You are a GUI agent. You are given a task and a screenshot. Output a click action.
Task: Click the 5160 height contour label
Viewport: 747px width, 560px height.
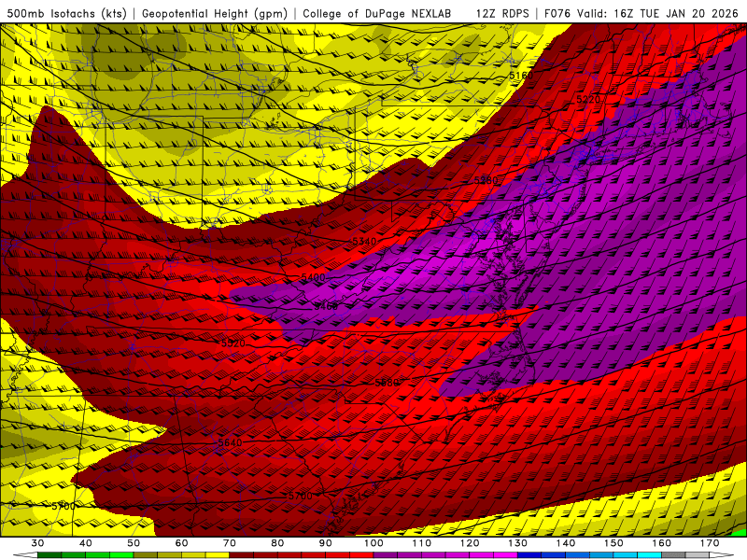point(521,76)
